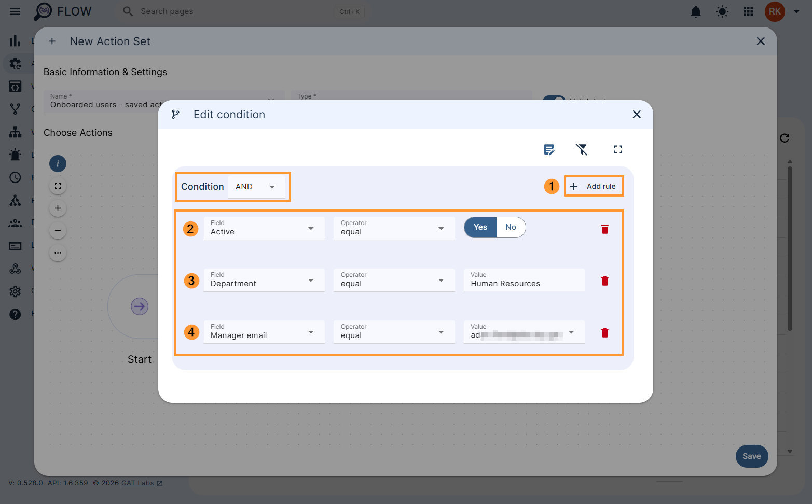This screenshot has width=812, height=504.
Task: Click the card/license icon in sidebar
Action: click(15, 246)
